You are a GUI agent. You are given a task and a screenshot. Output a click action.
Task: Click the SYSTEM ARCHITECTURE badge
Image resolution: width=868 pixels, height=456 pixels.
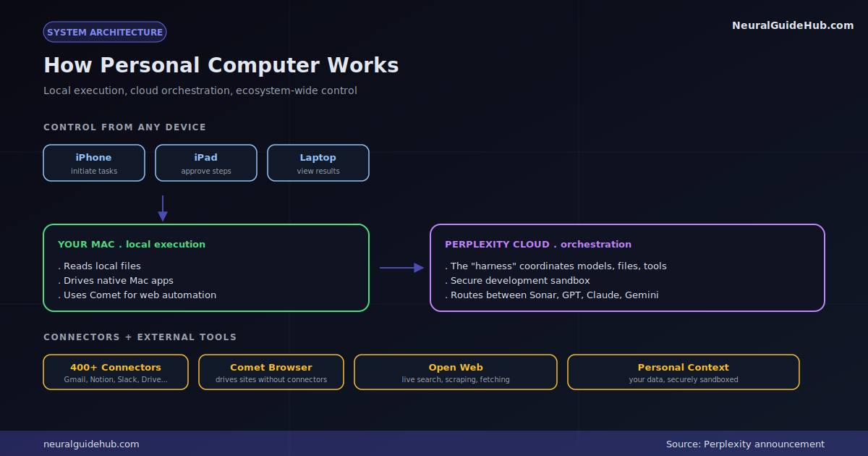[x=105, y=32]
